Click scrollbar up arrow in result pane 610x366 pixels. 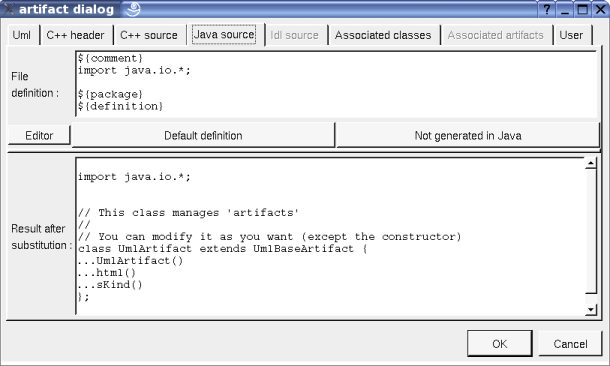pos(591,163)
